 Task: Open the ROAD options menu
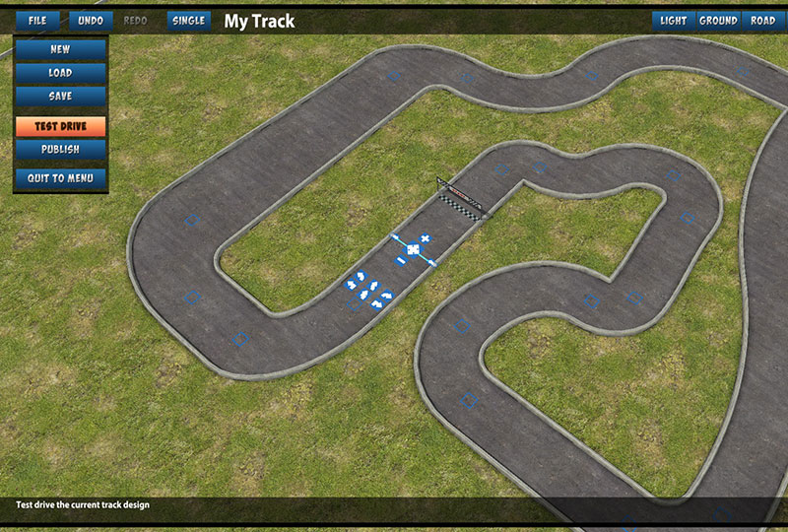click(x=762, y=21)
